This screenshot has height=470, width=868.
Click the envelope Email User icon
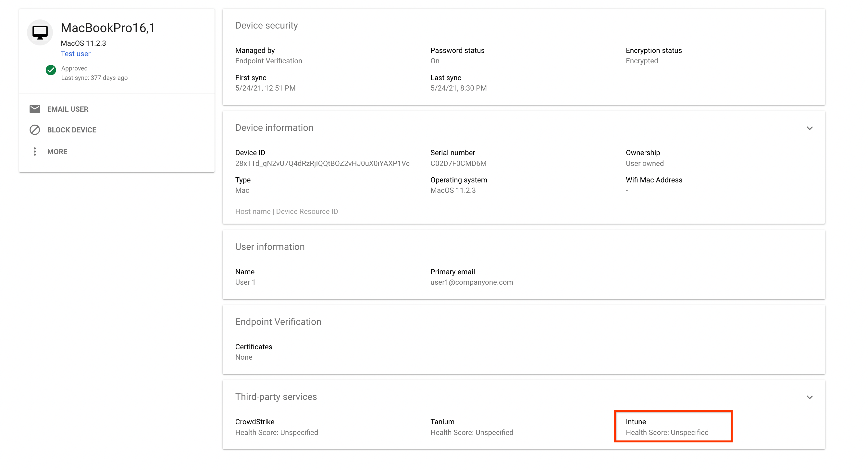35,109
